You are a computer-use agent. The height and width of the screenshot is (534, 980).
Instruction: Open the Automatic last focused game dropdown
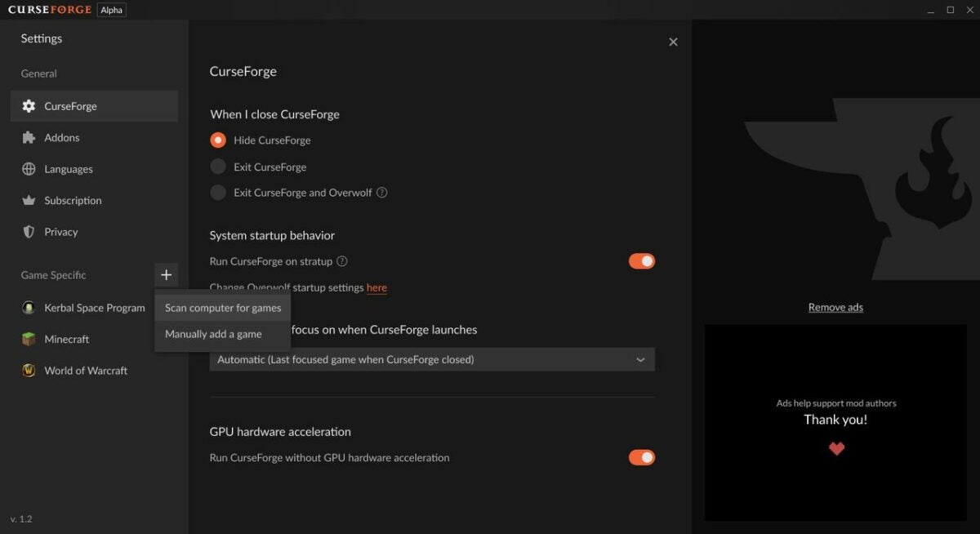point(432,359)
